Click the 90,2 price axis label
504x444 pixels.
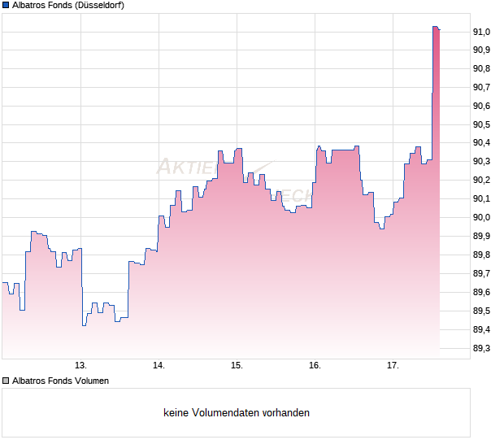point(481,180)
